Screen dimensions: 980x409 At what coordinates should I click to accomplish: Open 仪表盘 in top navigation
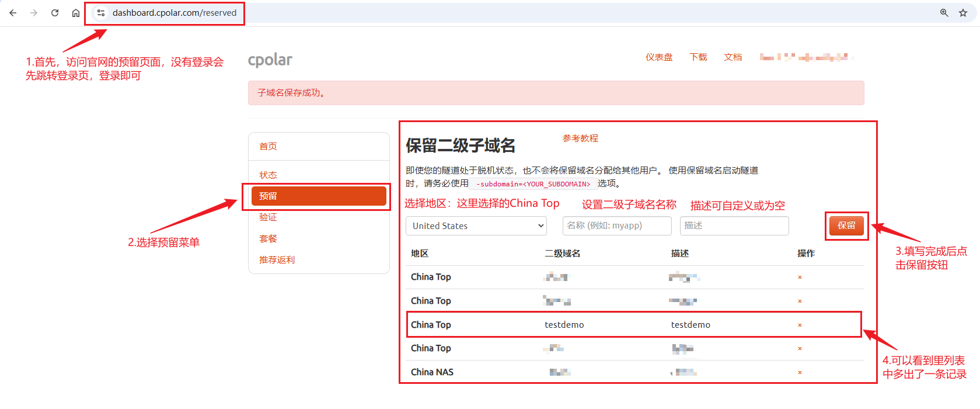point(659,57)
